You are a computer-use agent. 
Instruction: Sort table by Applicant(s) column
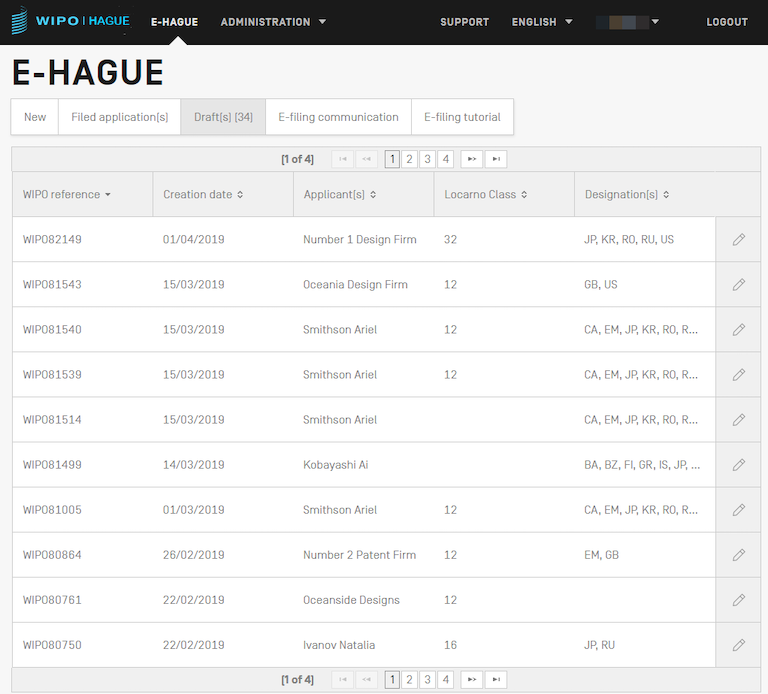click(340, 195)
